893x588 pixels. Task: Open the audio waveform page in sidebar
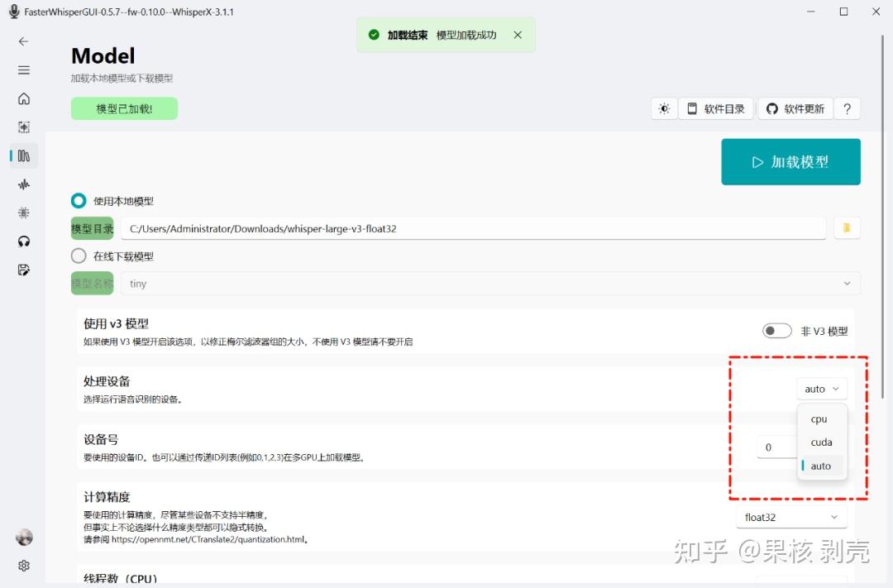[23, 184]
